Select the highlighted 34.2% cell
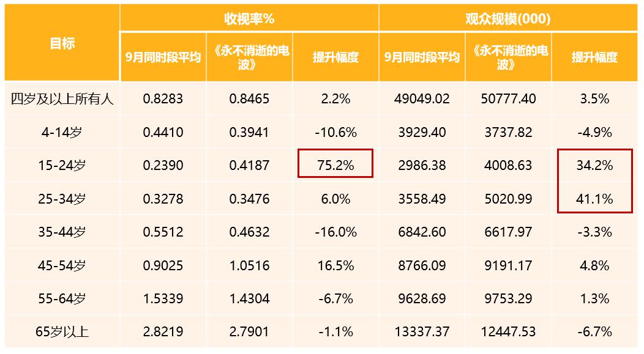The height and width of the screenshot is (354, 644). pyautogui.click(x=594, y=165)
